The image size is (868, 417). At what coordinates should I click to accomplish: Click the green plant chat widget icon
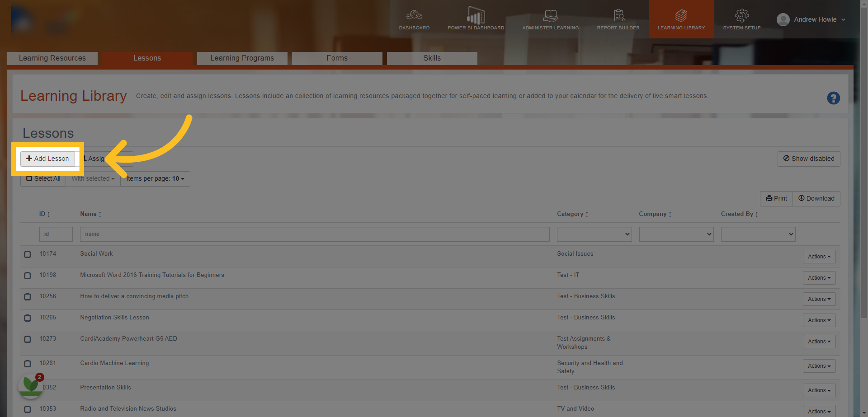point(30,387)
